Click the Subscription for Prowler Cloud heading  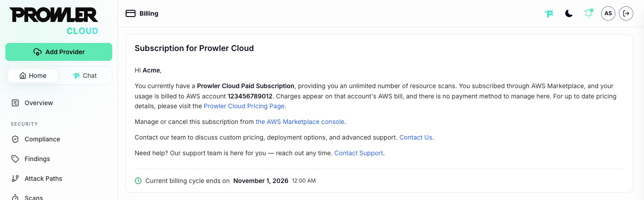click(x=194, y=48)
